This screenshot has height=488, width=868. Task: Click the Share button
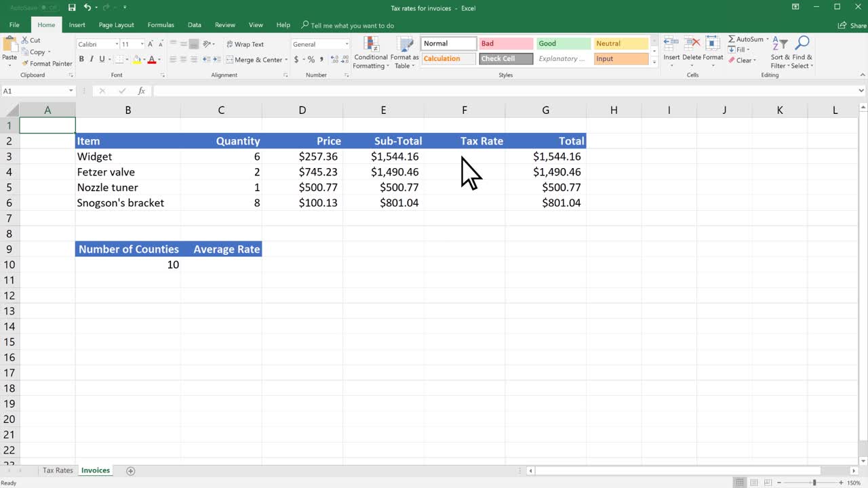pyautogui.click(x=852, y=26)
